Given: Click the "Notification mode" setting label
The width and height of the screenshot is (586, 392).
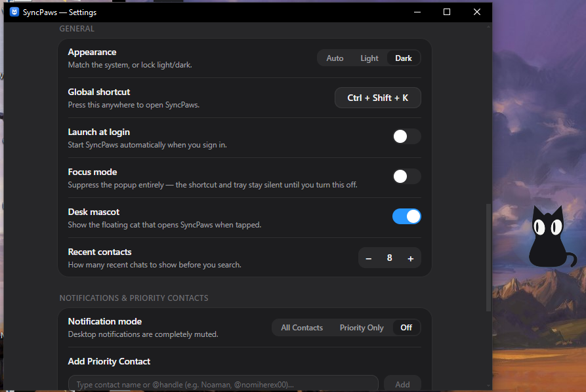Looking at the screenshot, I should click(104, 321).
